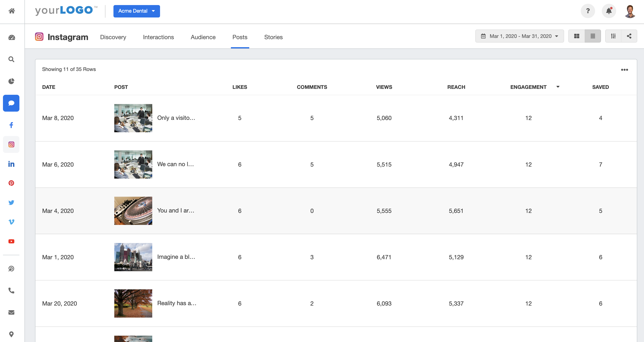Screen dimensions: 644x342
Task: Open the Mar 6 office post thumbnail
Action: click(133, 164)
